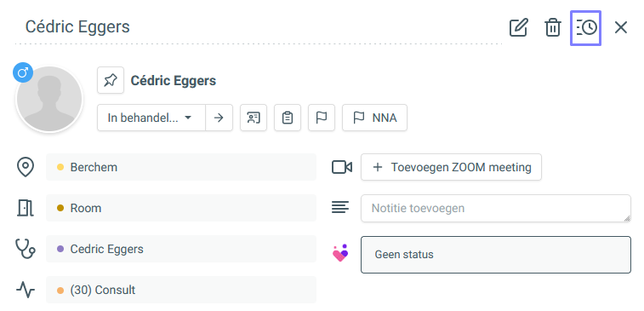Open the Room selection field
The width and height of the screenshot is (644, 311).
tap(181, 208)
